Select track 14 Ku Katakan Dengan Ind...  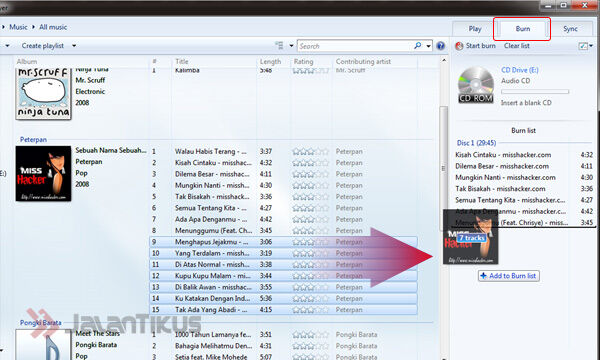(283, 298)
